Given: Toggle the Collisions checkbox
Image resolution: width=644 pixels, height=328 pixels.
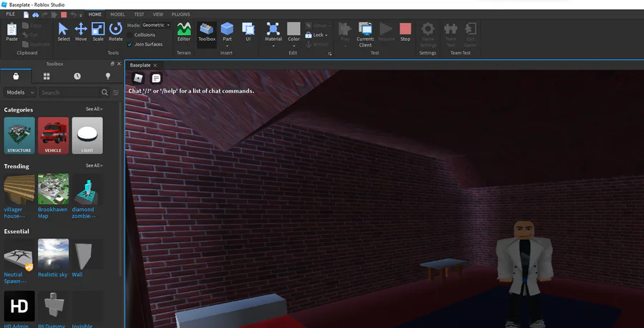Looking at the screenshot, I should tap(130, 35).
